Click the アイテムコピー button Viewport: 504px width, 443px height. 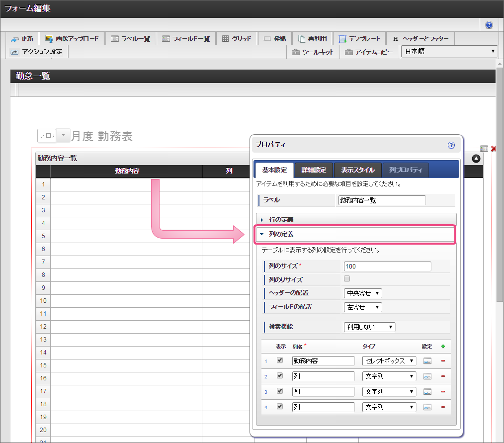tap(370, 52)
